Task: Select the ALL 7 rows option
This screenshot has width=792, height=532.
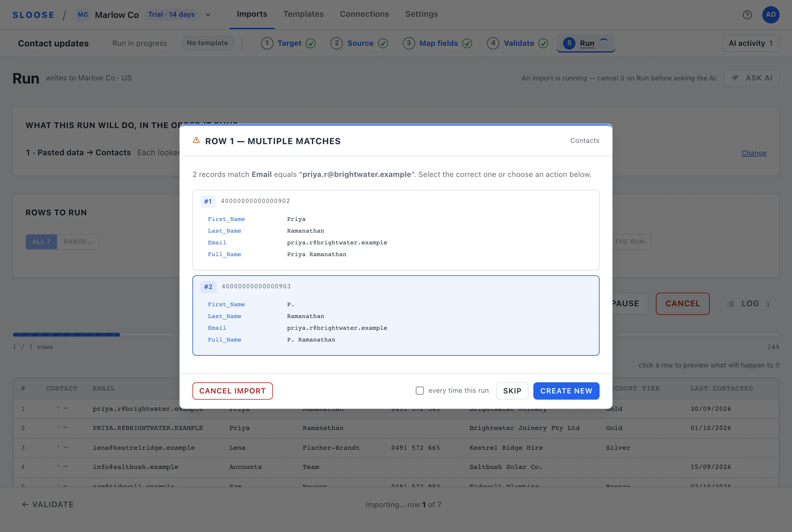Action: point(41,242)
